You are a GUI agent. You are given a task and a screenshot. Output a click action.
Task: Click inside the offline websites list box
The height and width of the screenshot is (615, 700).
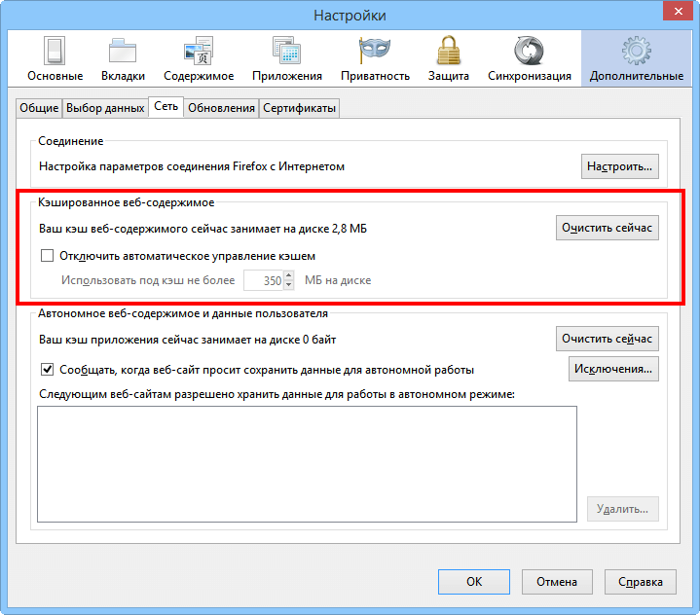(x=307, y=464)
